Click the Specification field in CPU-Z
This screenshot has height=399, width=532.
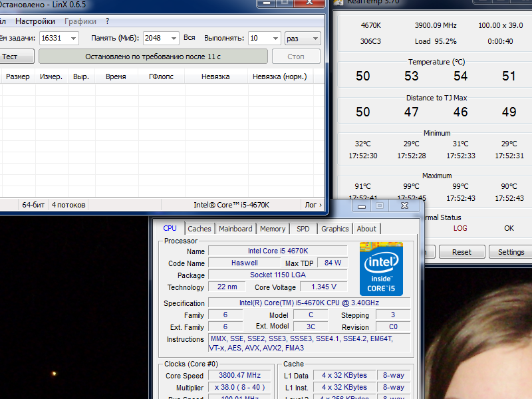pos(309,303)
